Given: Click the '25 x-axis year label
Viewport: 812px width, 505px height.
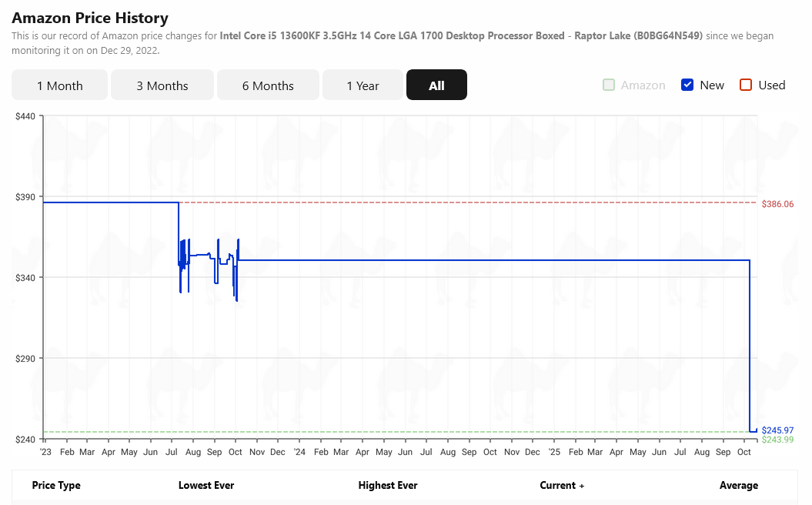Looking at the screenshot, I should [554, 452].
